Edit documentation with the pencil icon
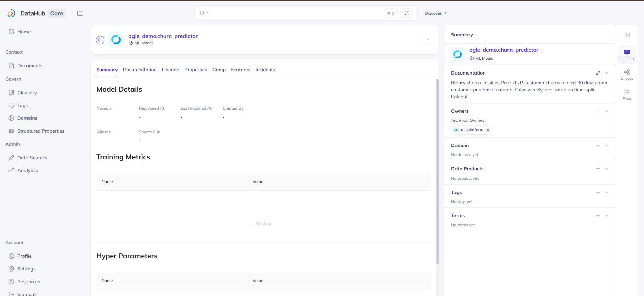 [x=598, y=73]
